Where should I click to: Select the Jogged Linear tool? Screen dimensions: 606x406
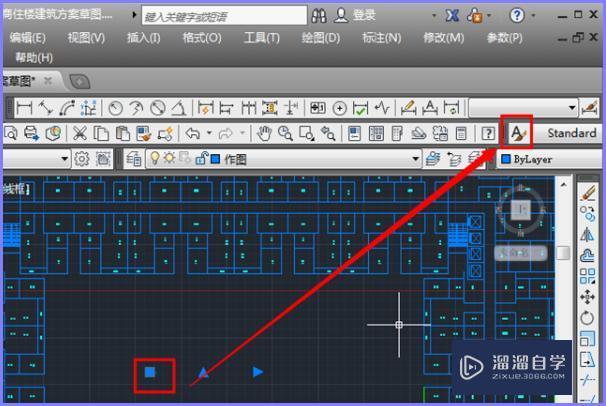click(382, 109)
